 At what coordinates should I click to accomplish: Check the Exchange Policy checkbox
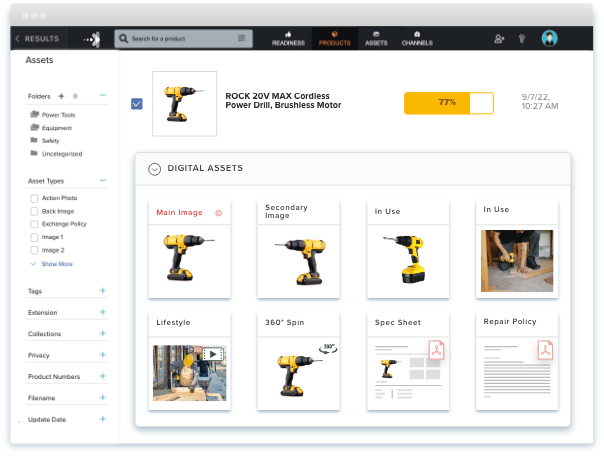pos(34,224)
